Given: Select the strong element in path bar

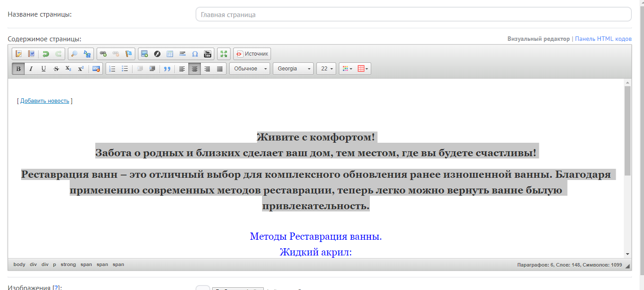Looking at the screenshot, I should (x=68, y=265).
